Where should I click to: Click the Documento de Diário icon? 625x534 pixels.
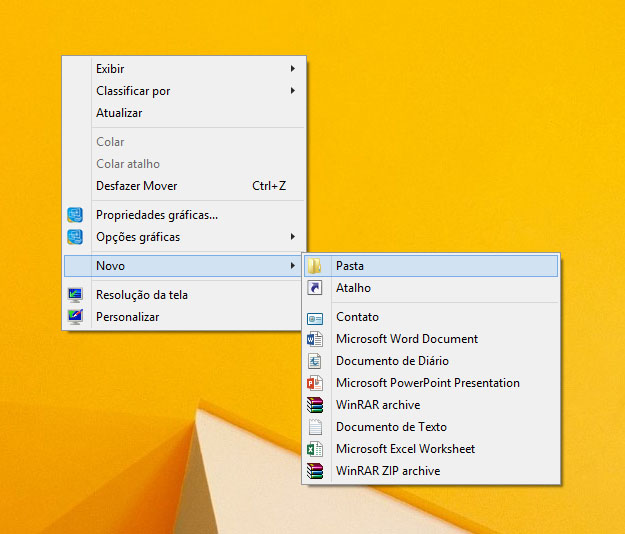pos(315,362)
